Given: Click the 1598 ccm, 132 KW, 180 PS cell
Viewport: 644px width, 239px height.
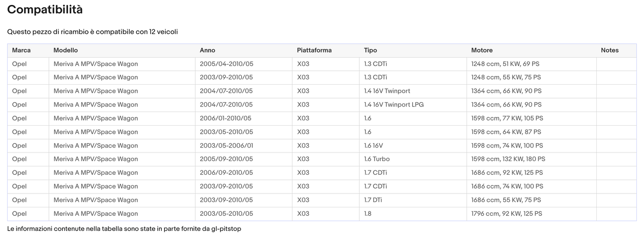Looking at the screenshot, I should click(x=508, y=159).
